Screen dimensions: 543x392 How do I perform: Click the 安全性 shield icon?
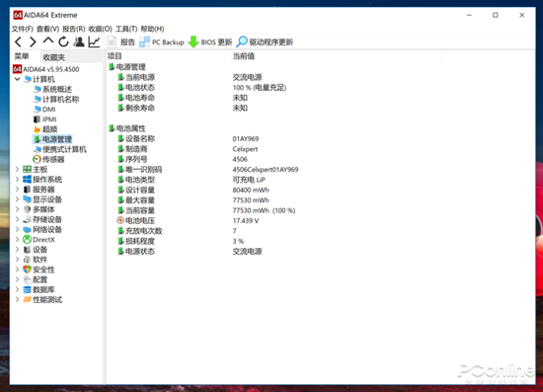coord(27,270)
